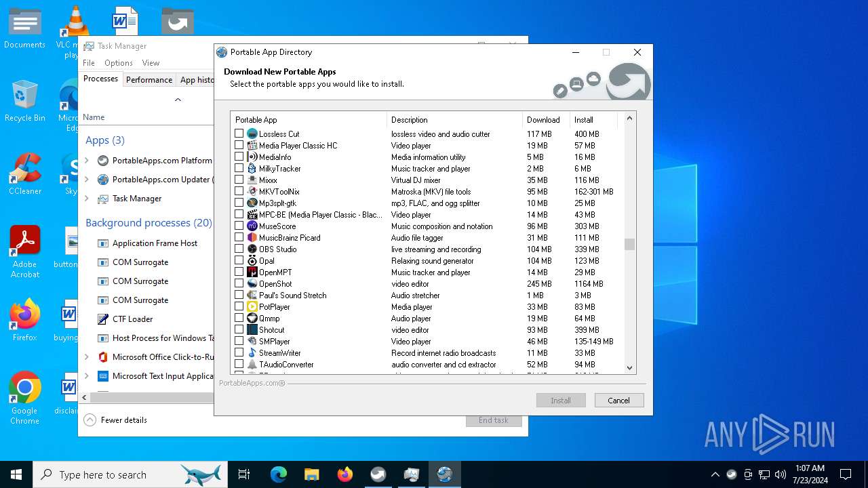868x488 pixels.
Task: Expand Microsoft Office Click-to-Run process
Action: 87,357
